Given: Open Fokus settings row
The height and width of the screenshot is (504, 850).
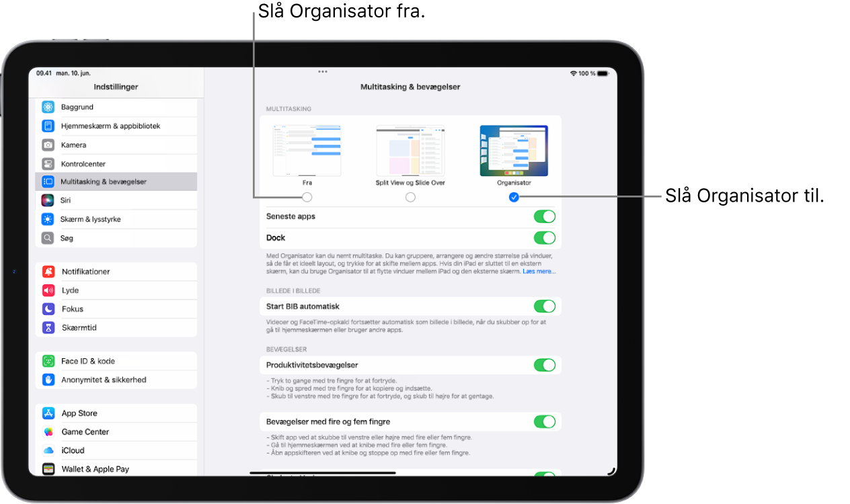Looking at the screenshot, I should pyautogui.click(x=116, y=309).
